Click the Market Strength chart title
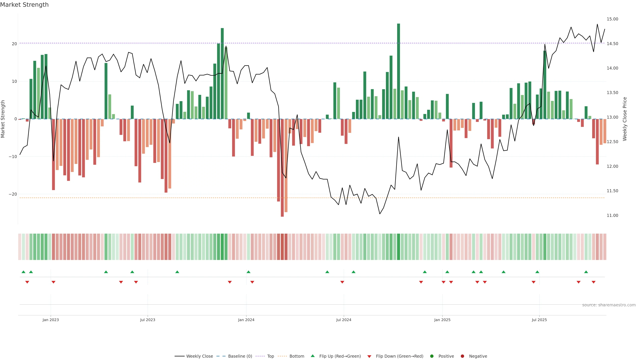 click(x=24, y=5)
